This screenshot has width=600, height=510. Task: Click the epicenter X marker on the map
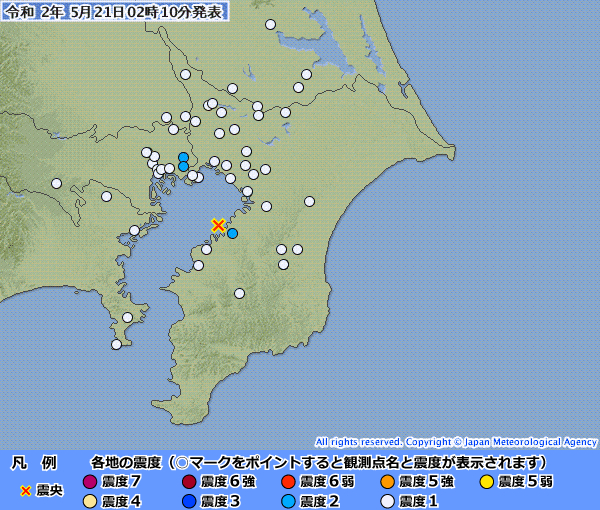pos(218,225)
